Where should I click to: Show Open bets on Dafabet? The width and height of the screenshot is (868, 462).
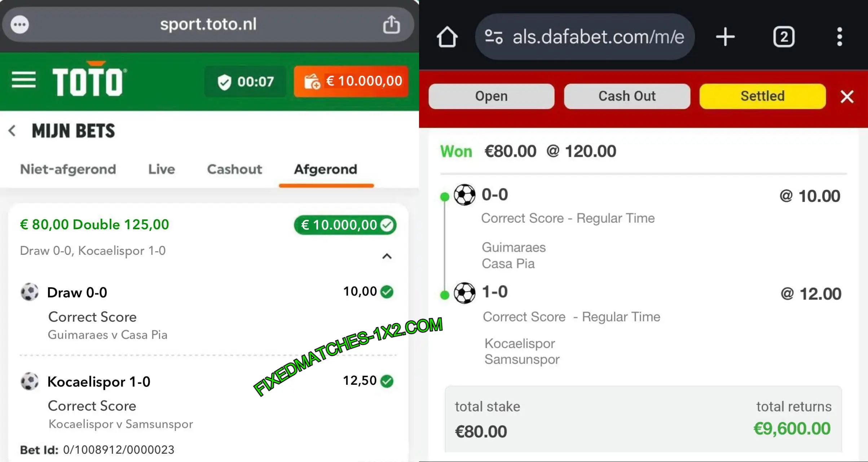pyautogui.click(x=491, y=96)
